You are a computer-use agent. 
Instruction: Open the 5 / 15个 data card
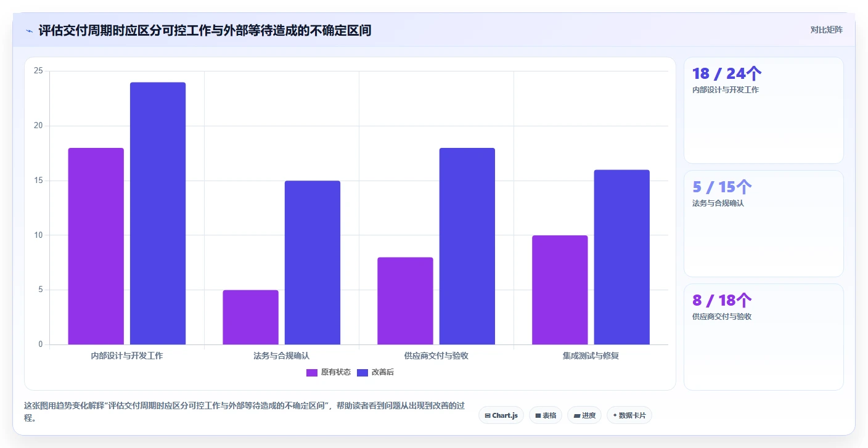763,224
